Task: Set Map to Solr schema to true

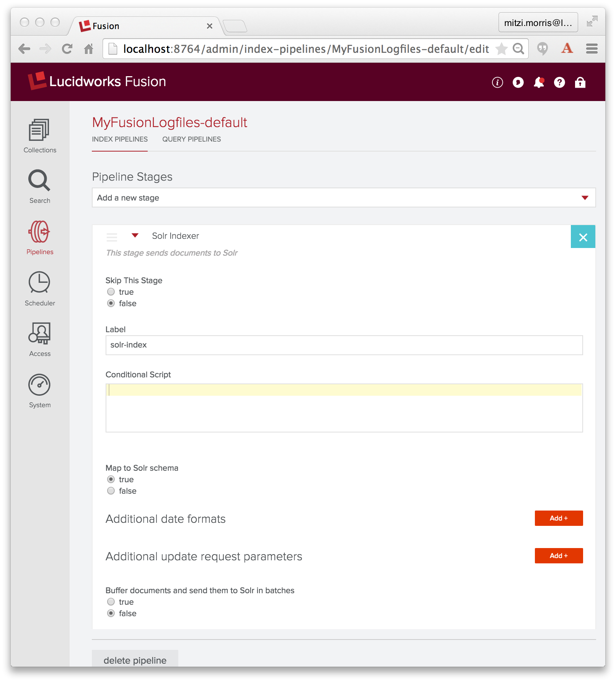Action: point(111,480)
